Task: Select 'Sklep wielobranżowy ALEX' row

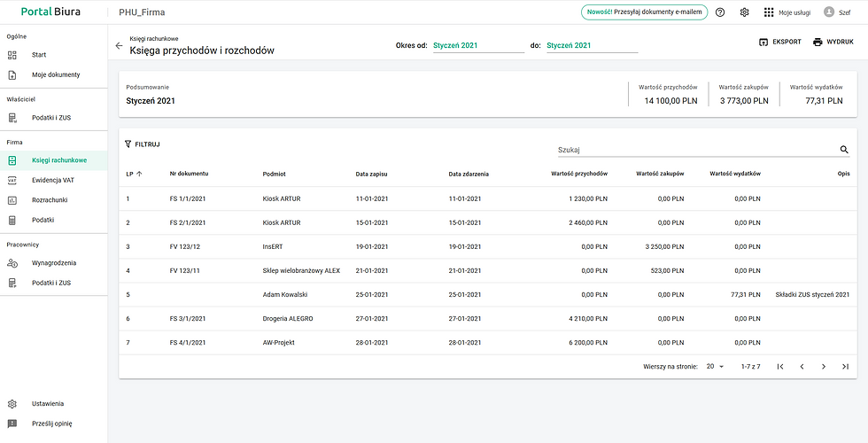Action: point(488,271)
